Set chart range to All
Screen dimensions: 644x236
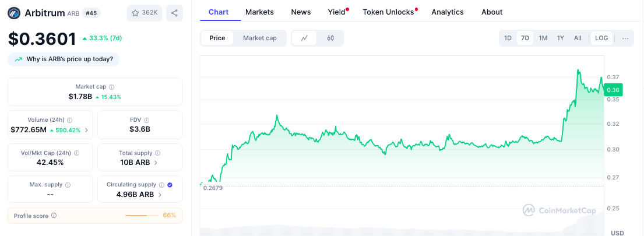[x=578, y=38]
